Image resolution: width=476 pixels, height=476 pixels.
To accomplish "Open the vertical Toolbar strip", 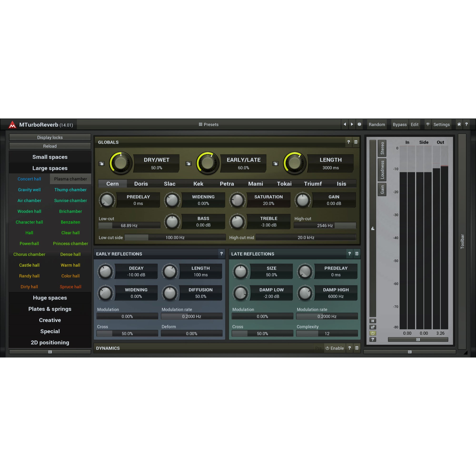I will click(x=462, y=241).
